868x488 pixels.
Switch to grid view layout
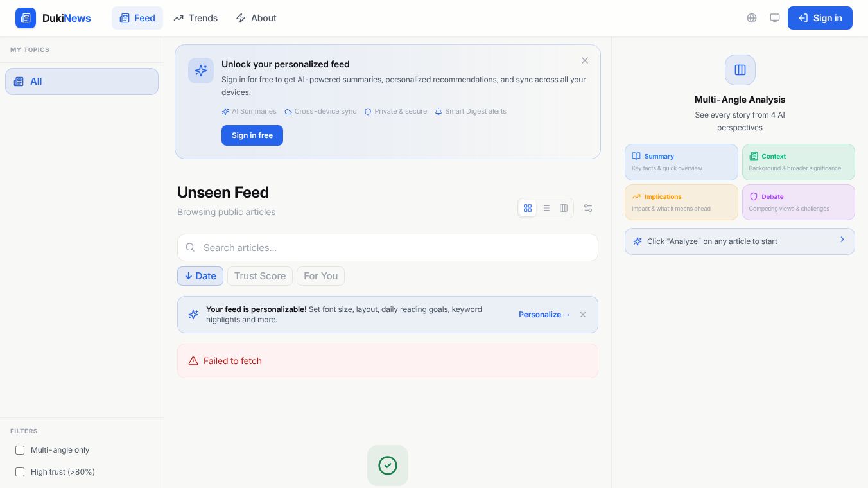point(528,208)
